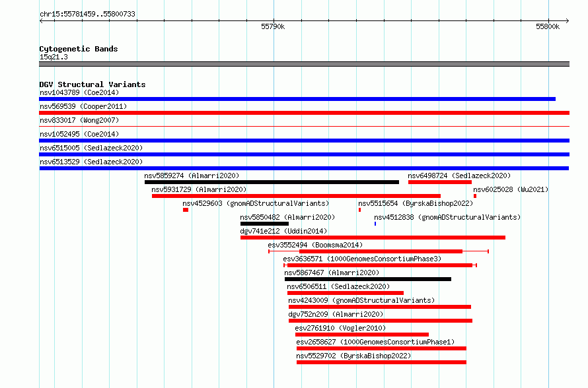Screen dimensions: 588x388
Task: Click the 55800k ruler label
Action: pos(548,26)
